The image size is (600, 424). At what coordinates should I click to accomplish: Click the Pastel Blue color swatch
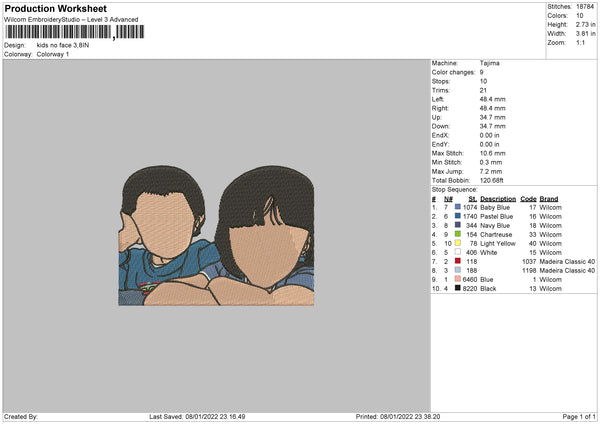(458, 216)
